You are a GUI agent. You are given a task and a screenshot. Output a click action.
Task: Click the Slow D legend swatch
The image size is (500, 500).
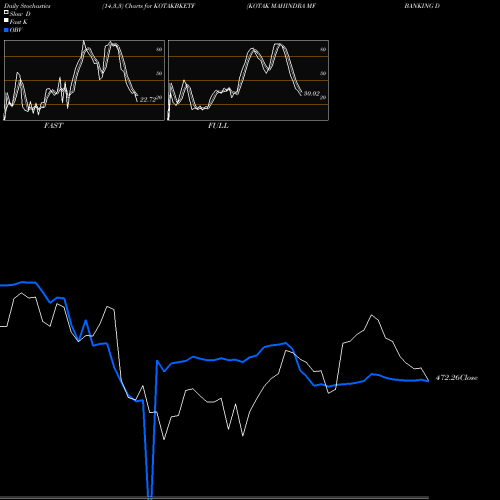point(6,12)
